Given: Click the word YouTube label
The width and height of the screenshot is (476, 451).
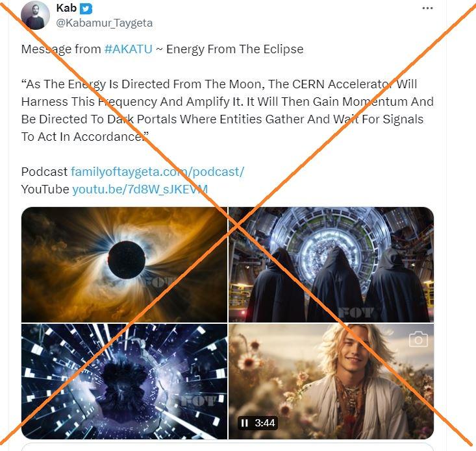Looking at the screenshot, I should [x=45, y=189].
